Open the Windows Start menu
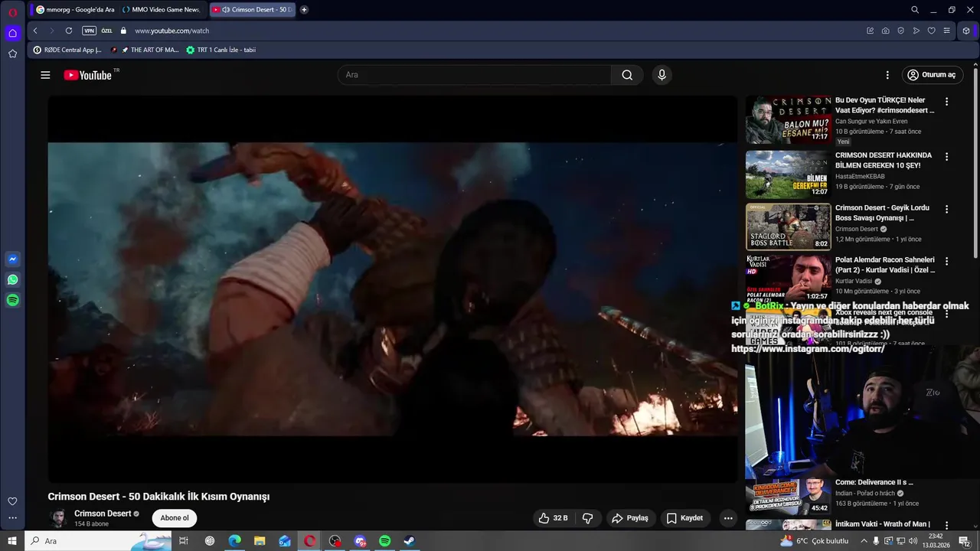This screenshot has width=980, height=551. 12,541
